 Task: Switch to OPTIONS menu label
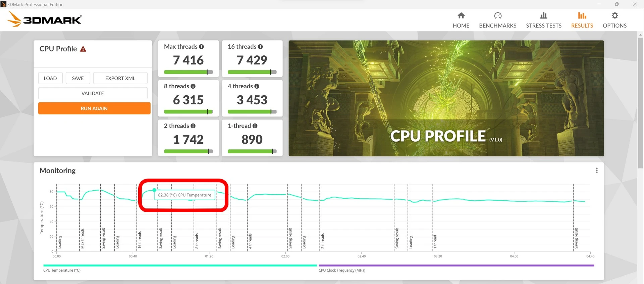point(615,26)
